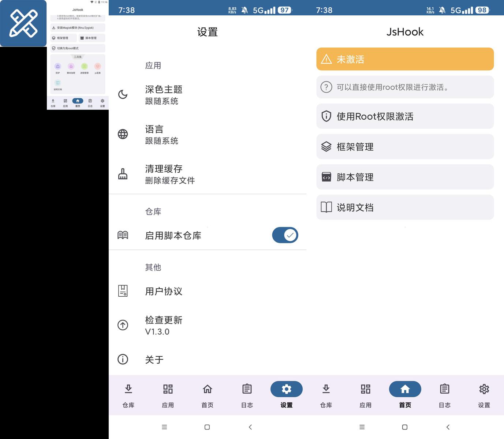Open 框架管理 framework management
Screen dimensions: 504x439
(x=405, y=147)
